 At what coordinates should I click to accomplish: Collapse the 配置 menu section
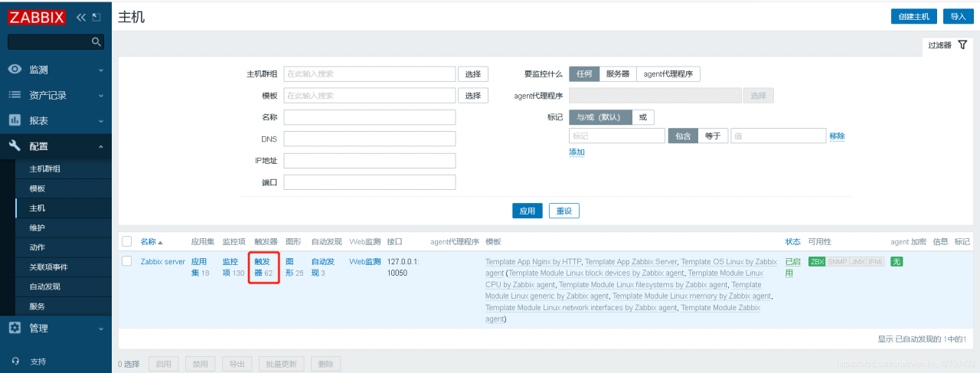56,146
